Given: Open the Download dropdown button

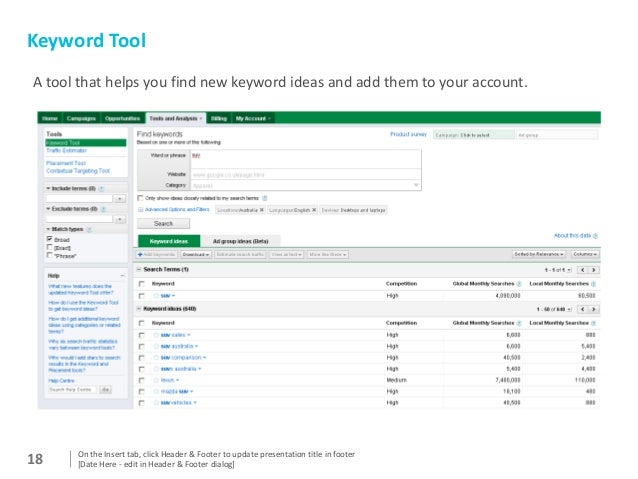Looking at the screenshot, I should coord(196,255).
